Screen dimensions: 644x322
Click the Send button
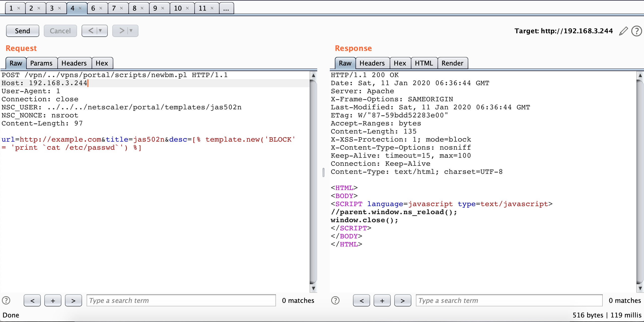tap(22, 31)
